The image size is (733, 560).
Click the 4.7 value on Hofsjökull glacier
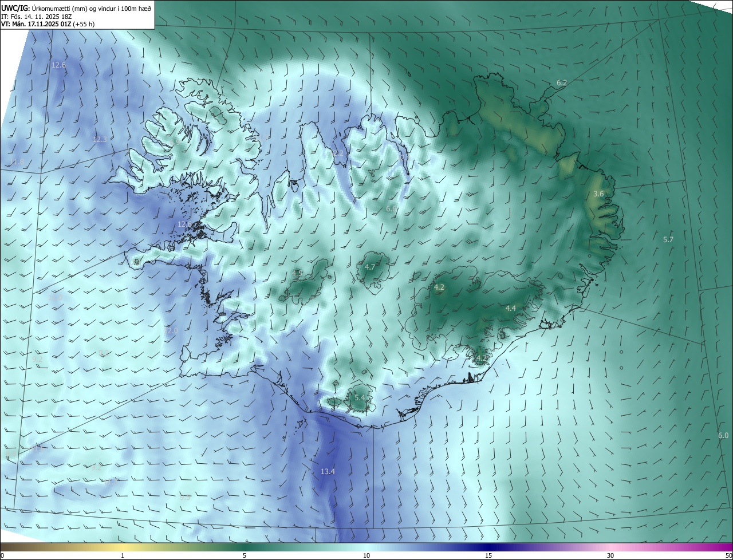coord(370,267)
